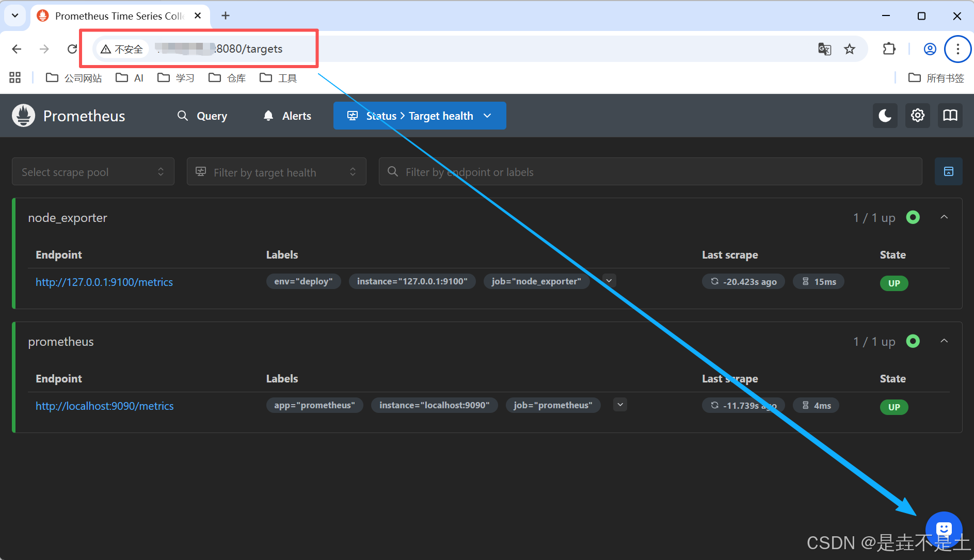Go back in browser history
The width and height of the screenshot is (974, 560).
[x=17, y=49]
